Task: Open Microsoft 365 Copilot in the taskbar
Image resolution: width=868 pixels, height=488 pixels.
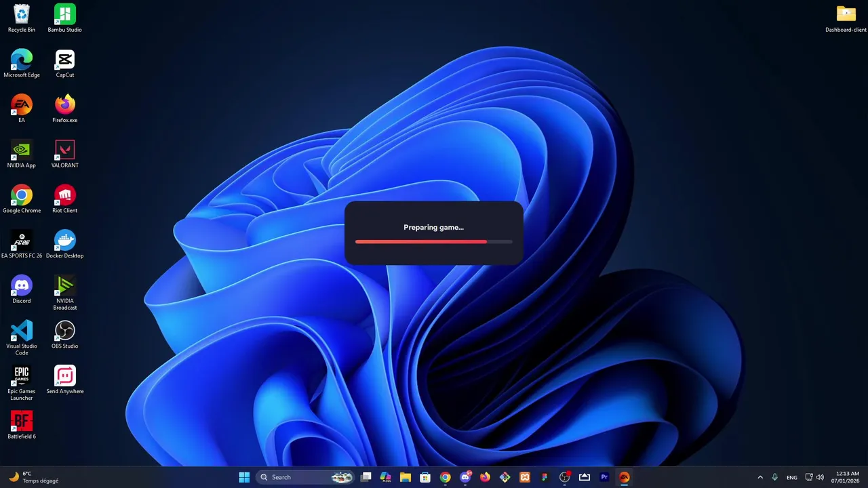Action: tap(386, 477)
